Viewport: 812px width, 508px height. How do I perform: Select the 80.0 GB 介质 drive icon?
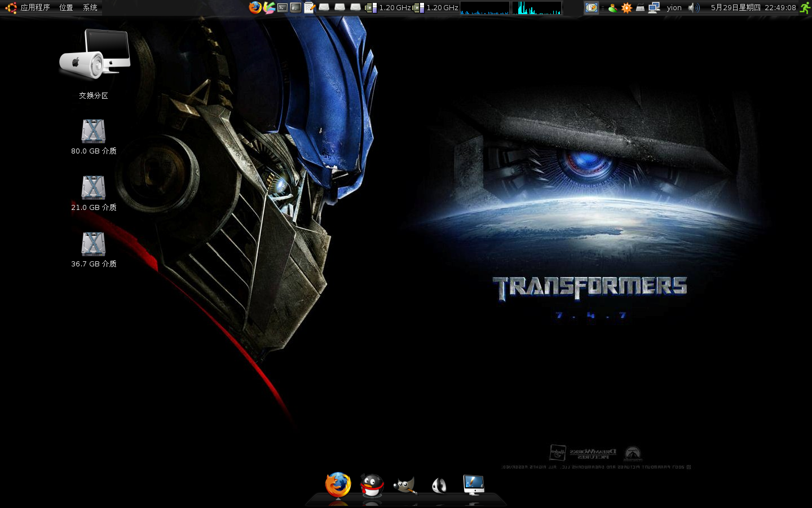(x=94, y=137)
